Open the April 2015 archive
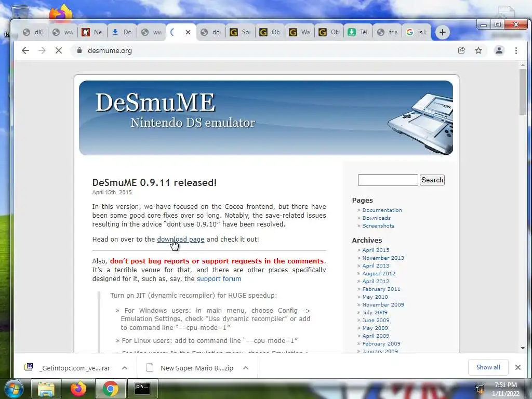 (376, 250)
